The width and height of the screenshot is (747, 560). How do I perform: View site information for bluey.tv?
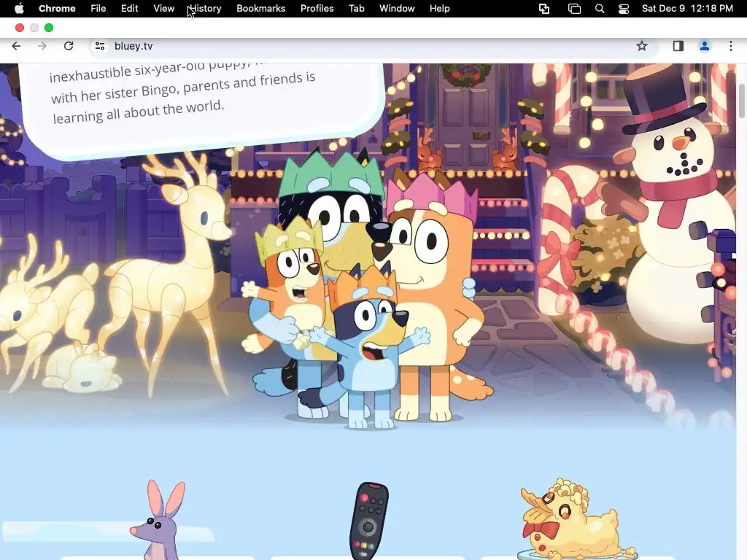point(99,46)
